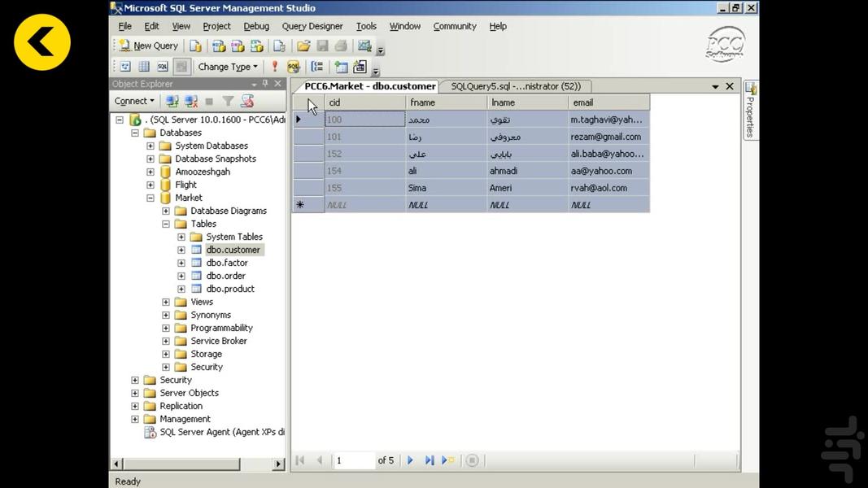The height and width of the screenshot is (488, 868).
Task: Click the current row number input field
Action: click(353, 460)
